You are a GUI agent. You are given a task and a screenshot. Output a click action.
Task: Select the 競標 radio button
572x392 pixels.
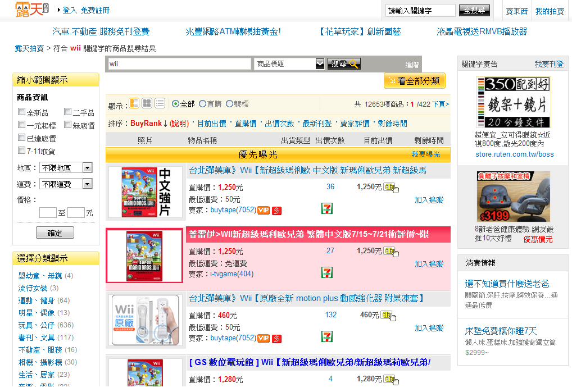coord(229,104)
